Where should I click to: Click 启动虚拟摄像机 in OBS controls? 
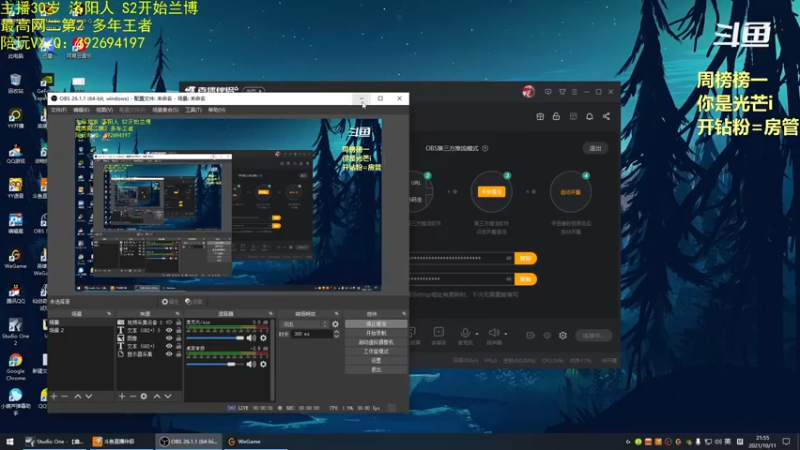[x=376, y=342]
